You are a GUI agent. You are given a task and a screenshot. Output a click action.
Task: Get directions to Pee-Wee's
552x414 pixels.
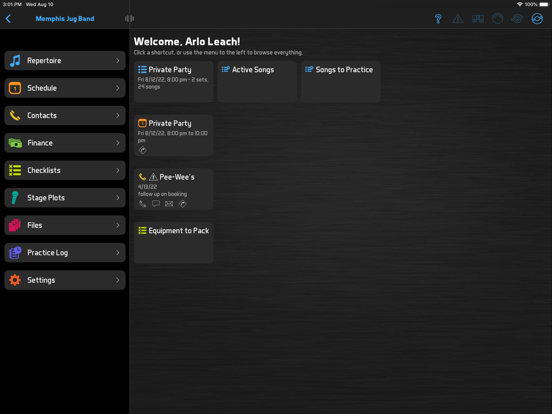182,204
